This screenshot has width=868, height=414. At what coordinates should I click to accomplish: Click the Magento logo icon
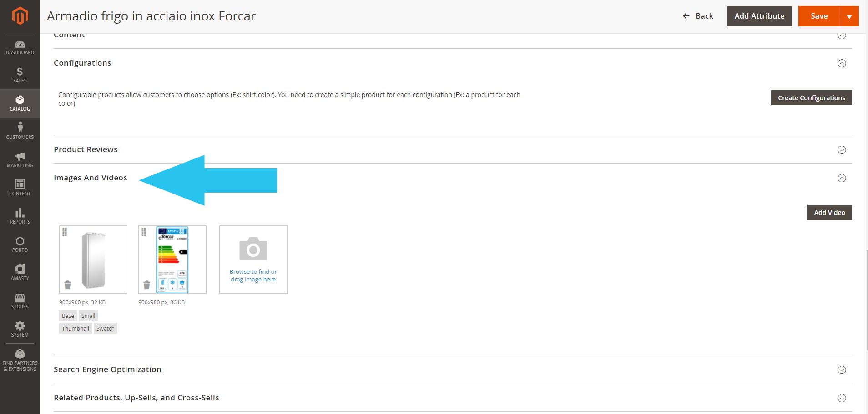[x=20, y=16]
